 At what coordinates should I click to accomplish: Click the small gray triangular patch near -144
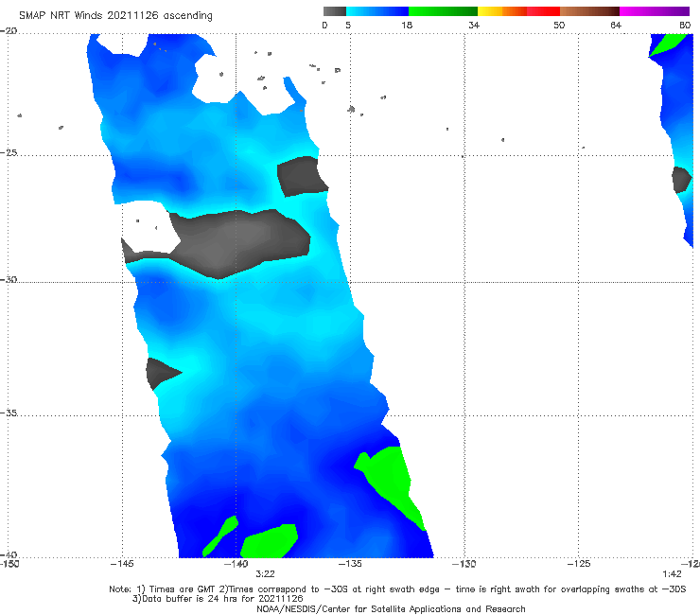pos(161,373)
